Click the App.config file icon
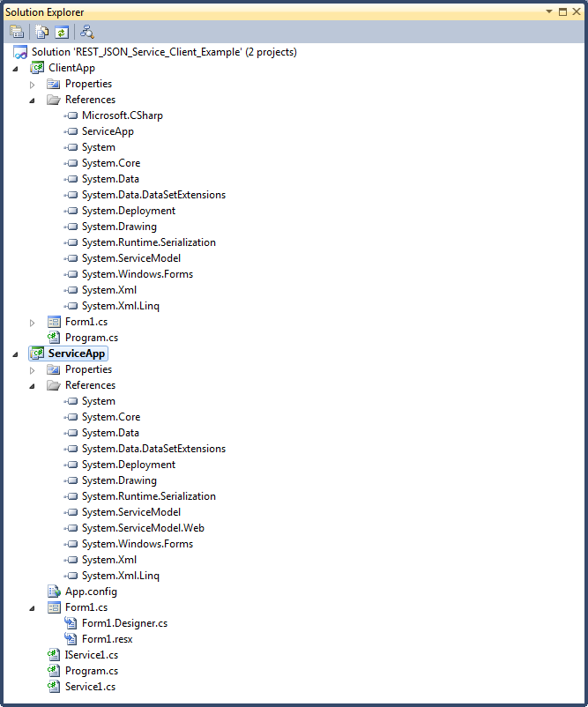588x707 pixels. click(x=54, y=592)
